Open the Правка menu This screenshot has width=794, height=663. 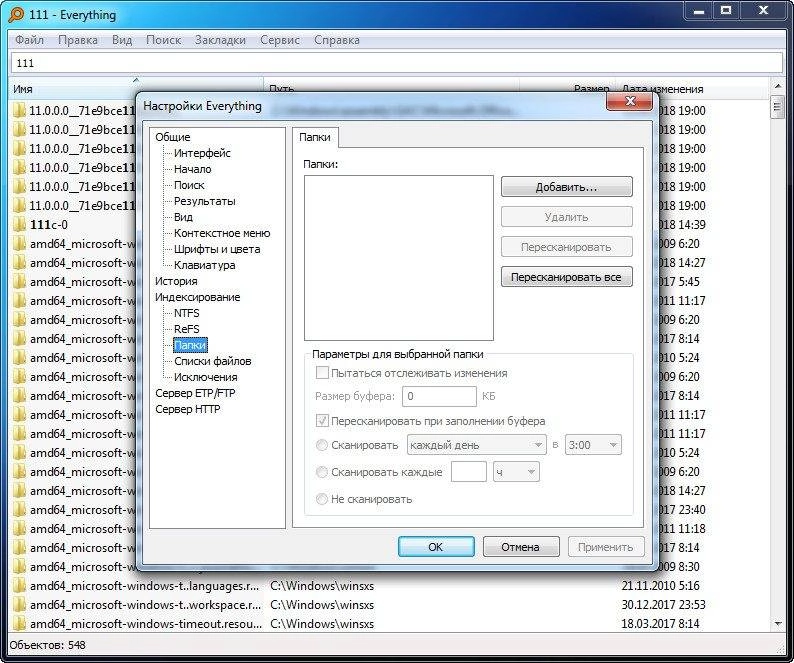tap(78, 40)
